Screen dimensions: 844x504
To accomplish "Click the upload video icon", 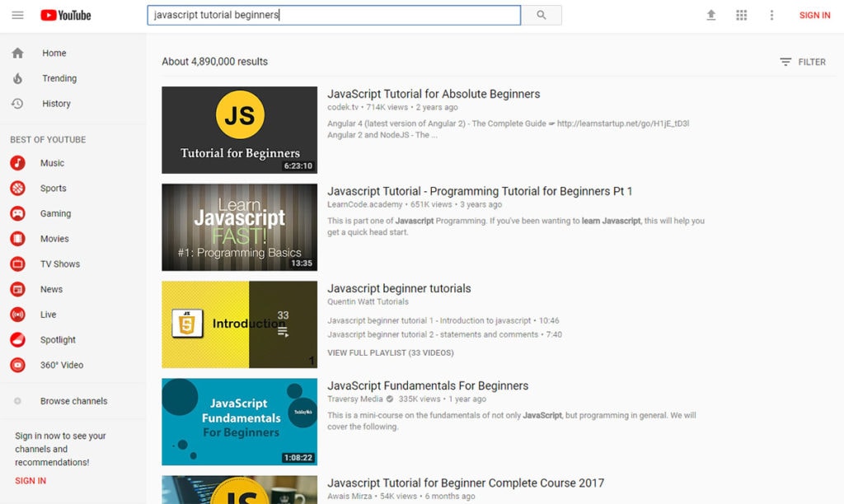I will [x=710, y=15].
